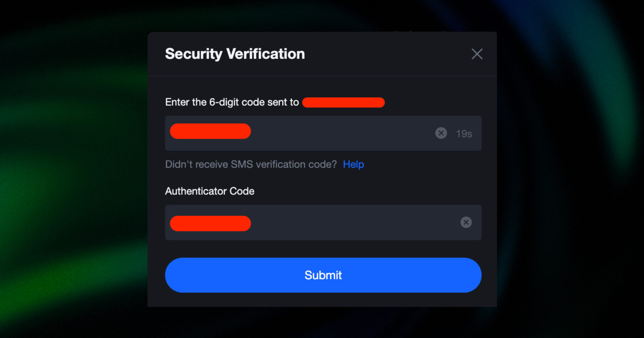Click the redacted phone number text
Viewport: 644px width, 338px height.
click(x=343, y=102)
